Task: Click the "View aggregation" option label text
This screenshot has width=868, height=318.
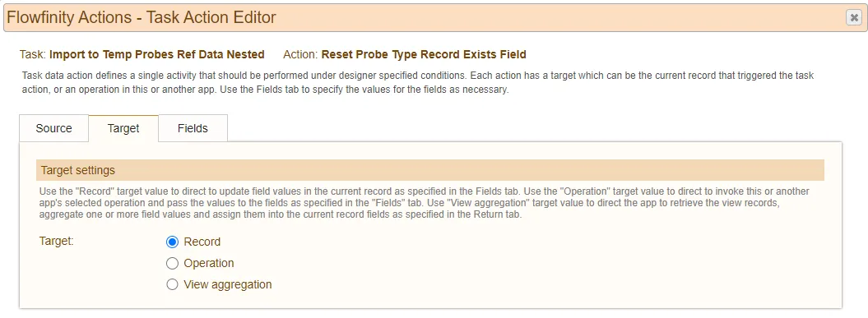Action: (228, 284)
